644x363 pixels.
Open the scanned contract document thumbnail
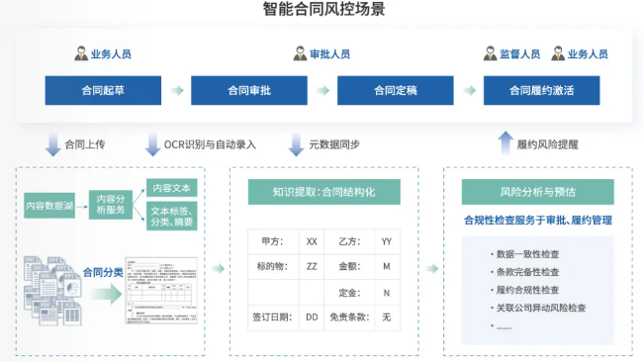click(161, 291)
